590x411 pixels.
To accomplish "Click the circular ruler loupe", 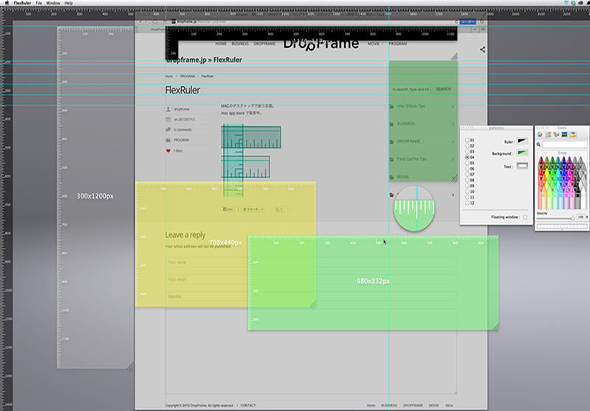I will 414,208.
